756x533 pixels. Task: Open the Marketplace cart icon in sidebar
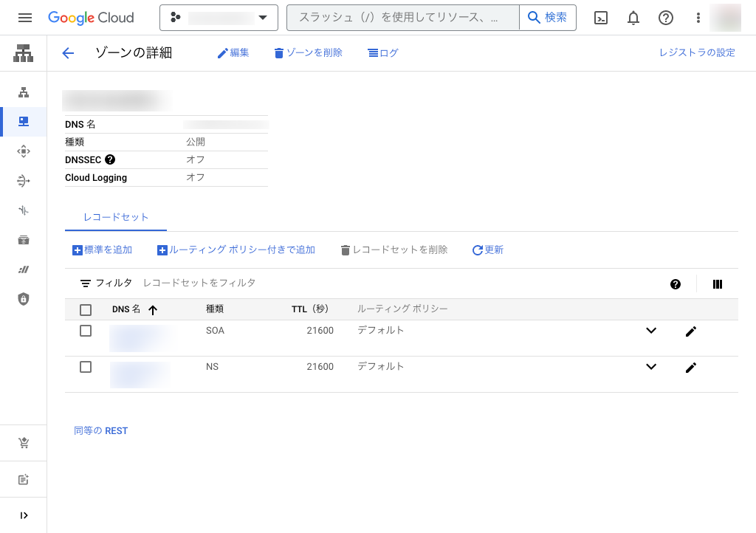23,442
